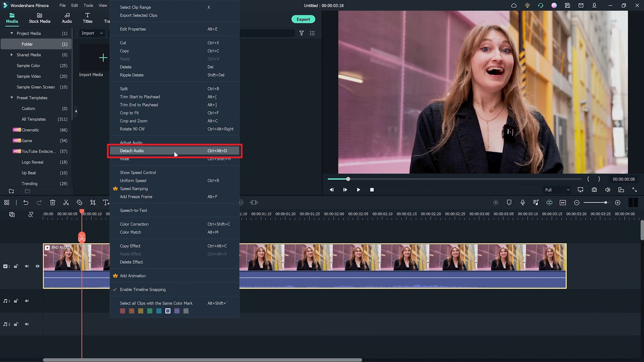644x362 pixels.
Task: Click the Snapshot camera icon
Action: [594, 190]
